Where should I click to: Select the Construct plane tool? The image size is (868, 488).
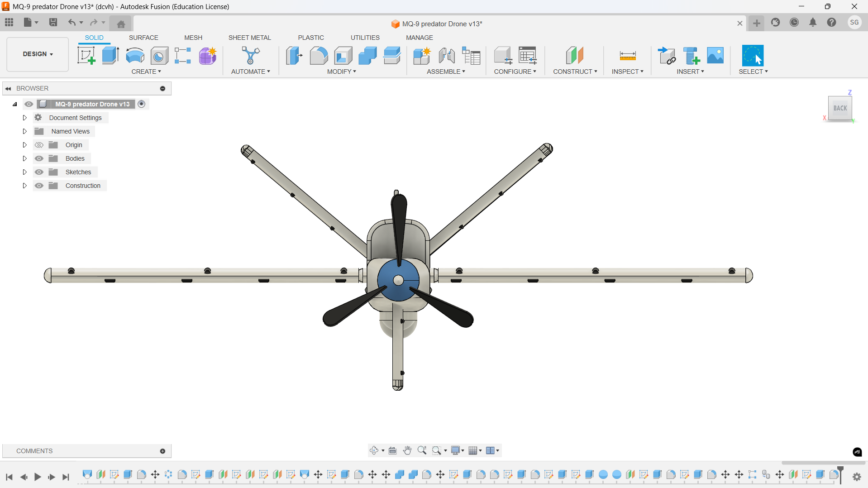click(x=575, y=56)
